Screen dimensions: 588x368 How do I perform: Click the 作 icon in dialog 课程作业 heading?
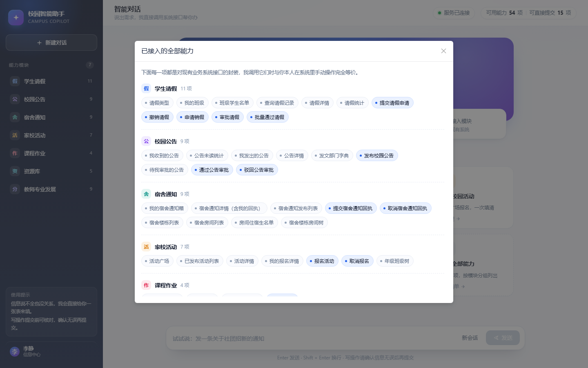(146, 285)
